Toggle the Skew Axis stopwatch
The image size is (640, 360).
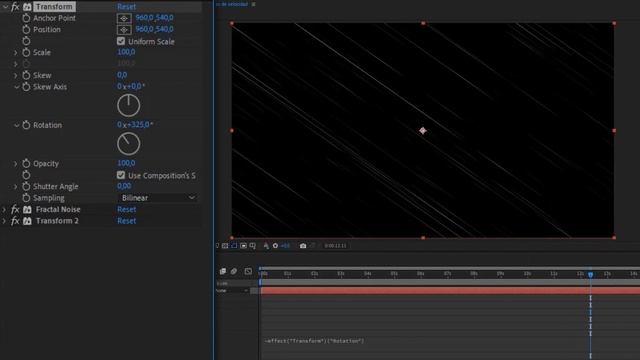point(26,87)
